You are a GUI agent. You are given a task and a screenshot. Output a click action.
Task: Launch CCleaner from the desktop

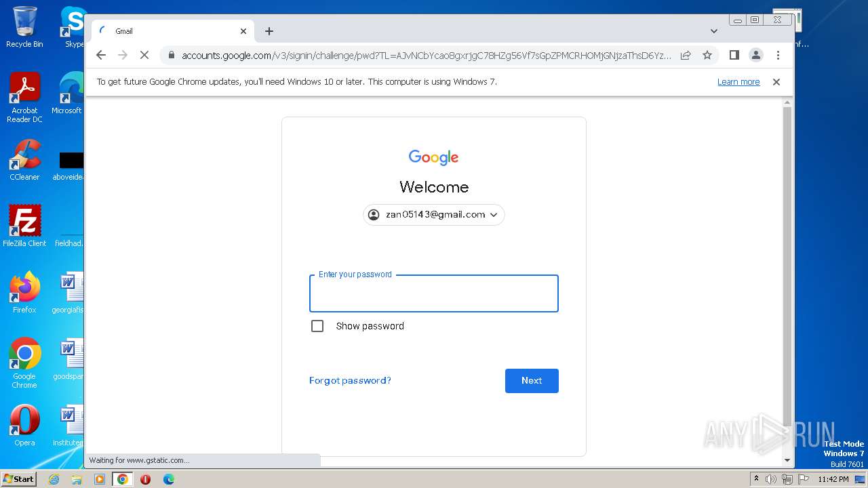[x=24, y=160]
